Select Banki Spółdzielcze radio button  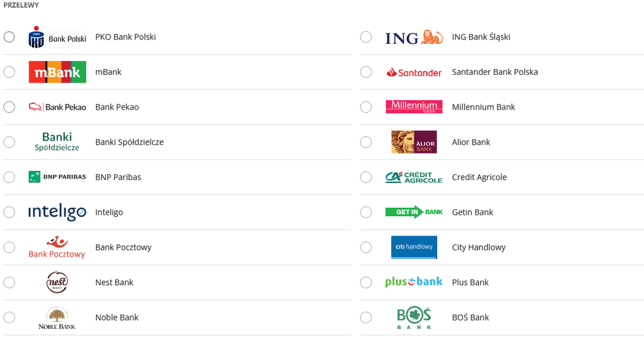click(x=9, y=142)
